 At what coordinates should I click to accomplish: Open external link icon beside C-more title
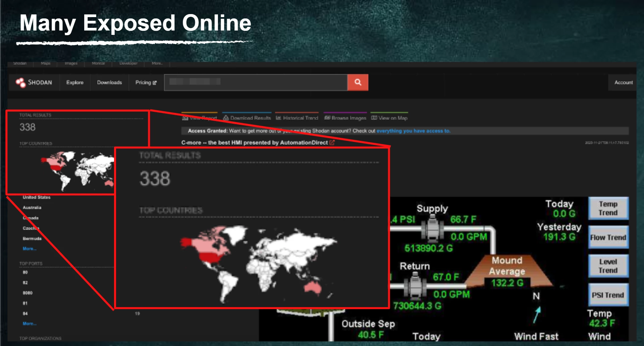tap(332, 142)
